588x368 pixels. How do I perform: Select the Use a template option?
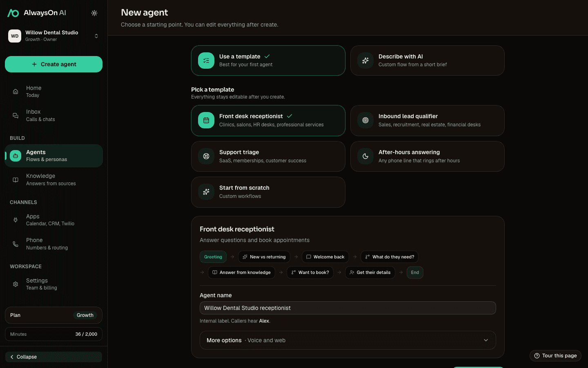(x=268, y=61)
